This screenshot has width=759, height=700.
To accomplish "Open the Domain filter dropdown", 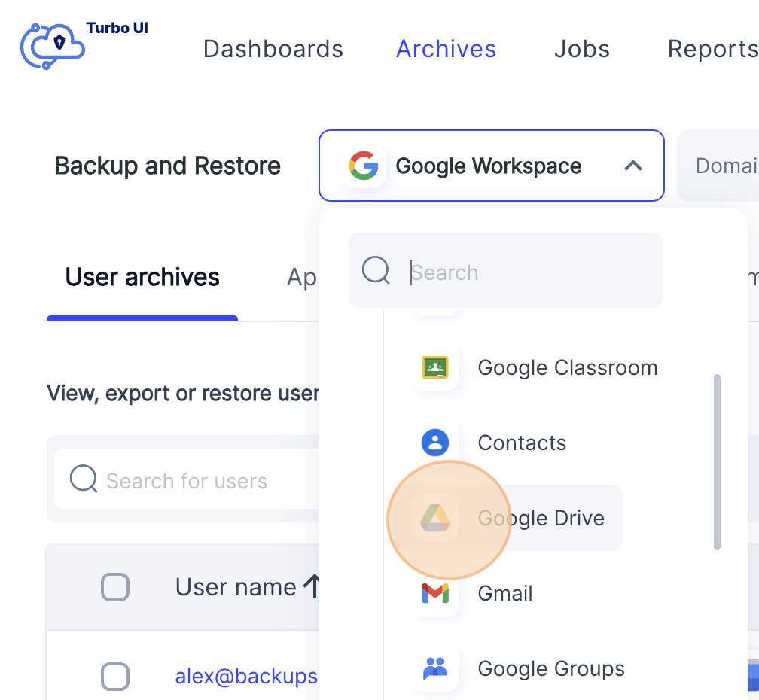I will tap(727, 166).
